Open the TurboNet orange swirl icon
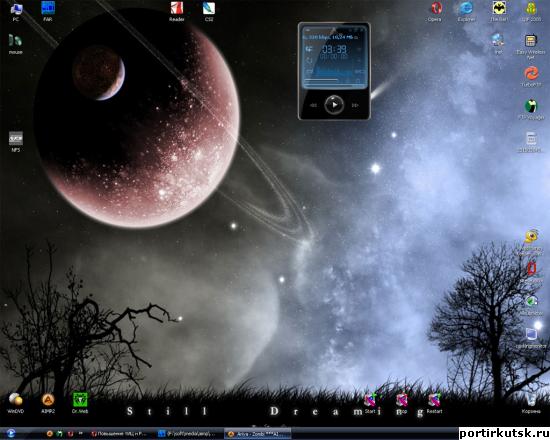Screen dimensions: 550x440 (531, 76)
